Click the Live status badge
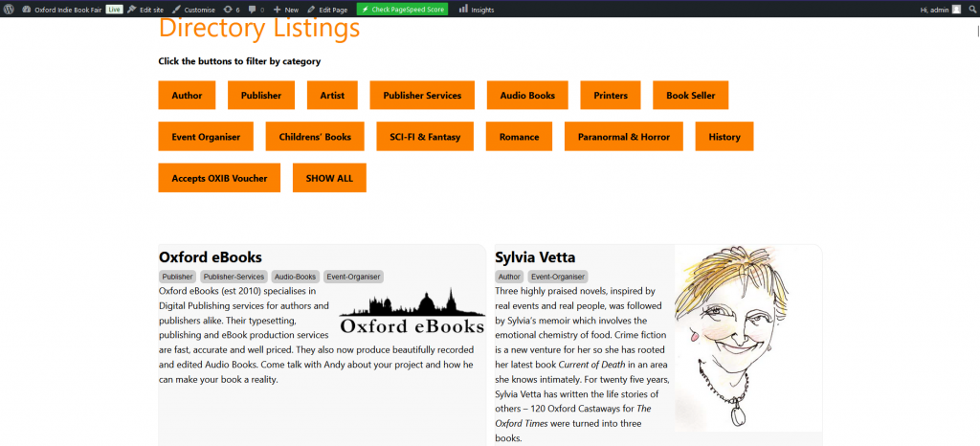 click(114, 10)
